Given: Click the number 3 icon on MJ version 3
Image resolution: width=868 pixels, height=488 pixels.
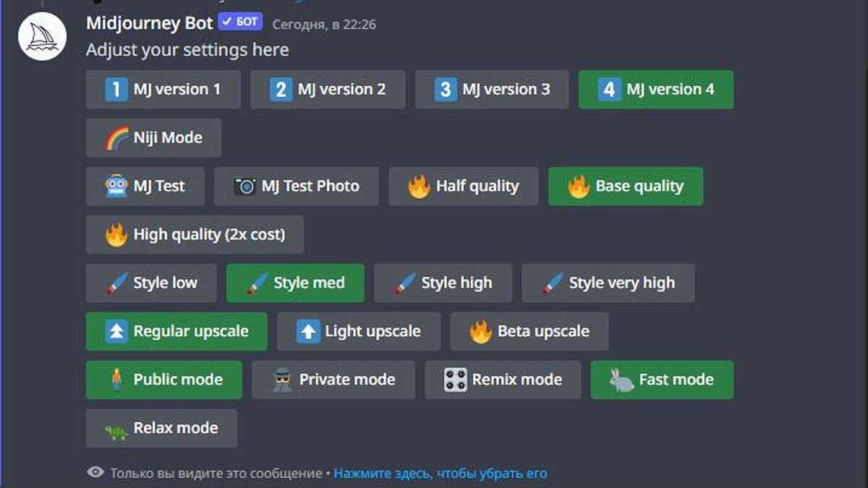Looking at the screenshot, I should point(446,90).
